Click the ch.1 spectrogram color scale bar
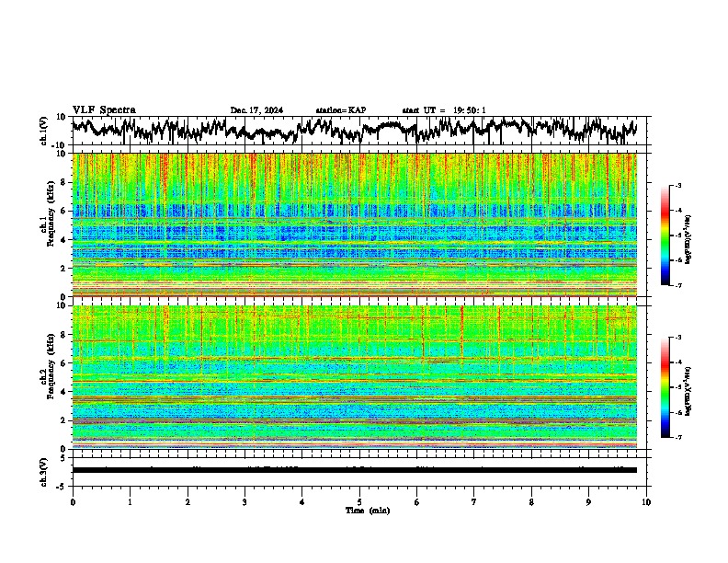 point(665,236)
